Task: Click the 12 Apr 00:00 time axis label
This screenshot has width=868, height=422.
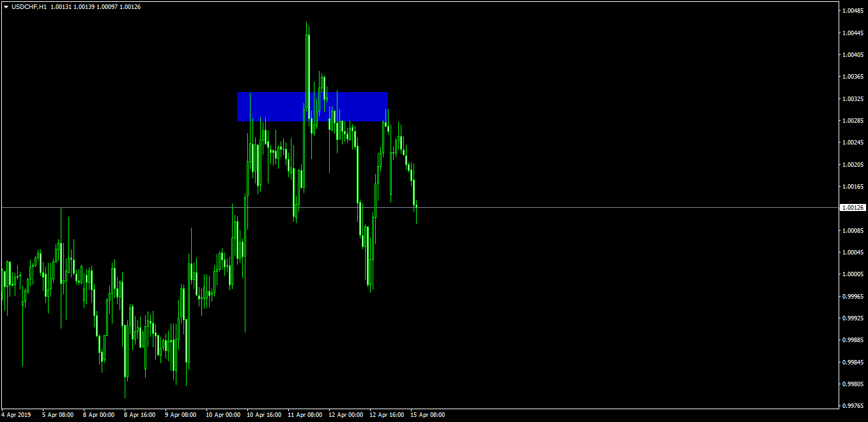Action: pos(346,415)
